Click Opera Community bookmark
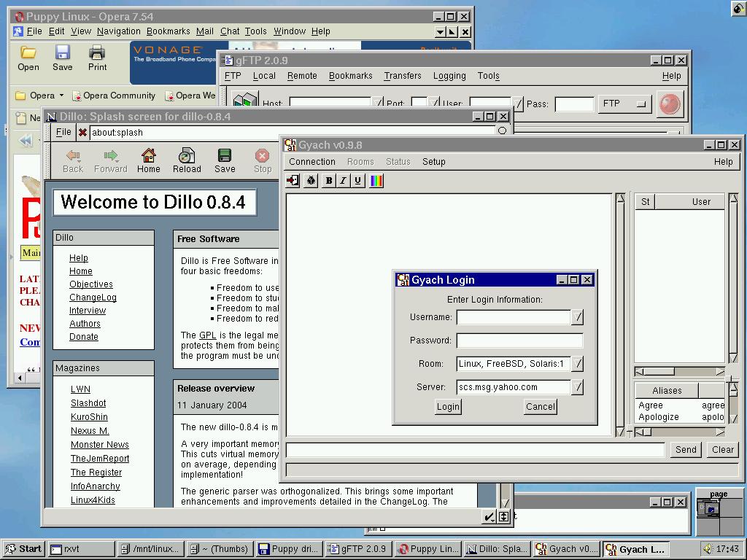Screen dimensions: 747x560 [x=114, y=96]
